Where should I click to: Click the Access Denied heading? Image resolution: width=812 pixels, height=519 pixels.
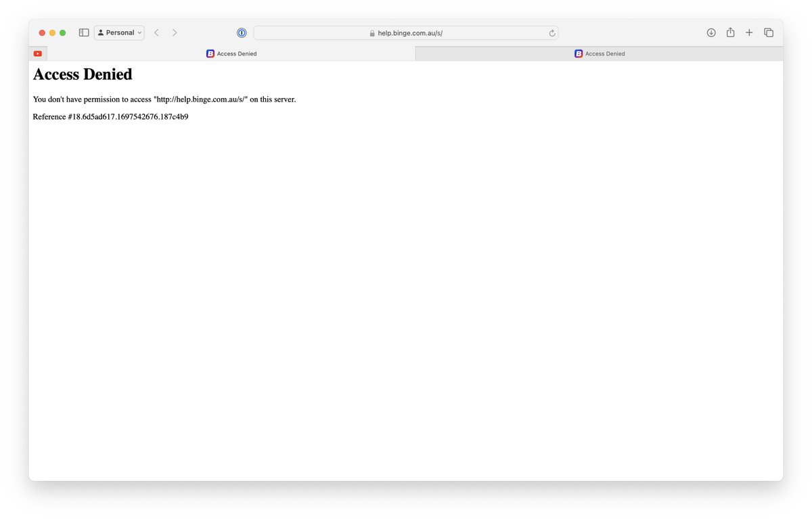[83, 74]
